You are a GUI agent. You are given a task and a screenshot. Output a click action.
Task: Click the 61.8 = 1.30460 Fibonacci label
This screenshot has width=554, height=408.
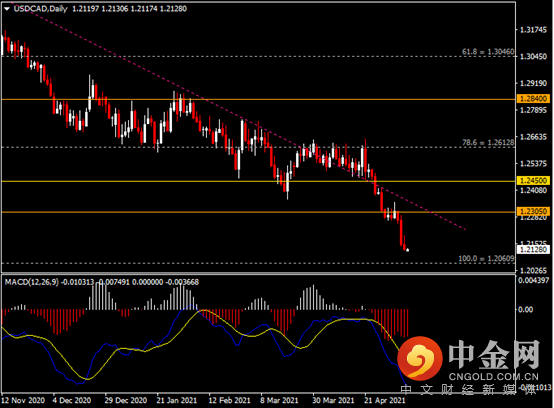pyautogui.click(x=488, y=52)
